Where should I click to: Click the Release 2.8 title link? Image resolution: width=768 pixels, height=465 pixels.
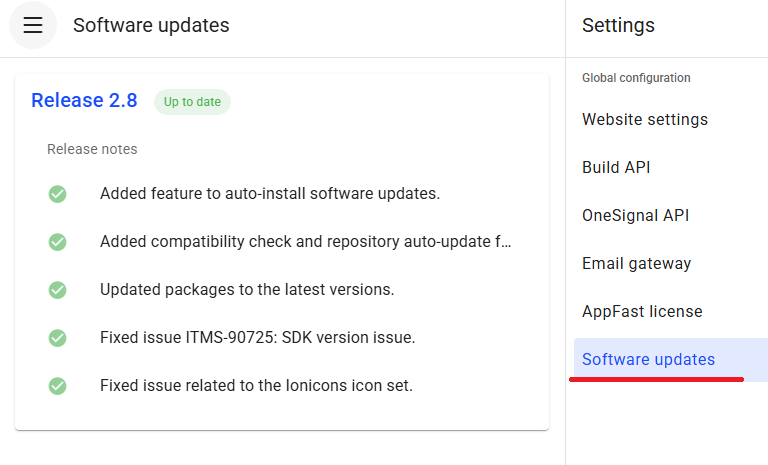pyautogui.click(x=84, y=101)
